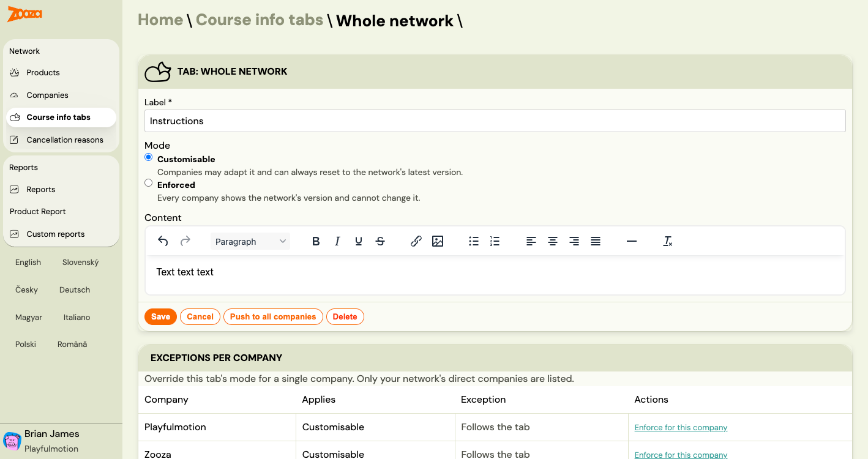Apply strikethrough formatting

(380, 241)
